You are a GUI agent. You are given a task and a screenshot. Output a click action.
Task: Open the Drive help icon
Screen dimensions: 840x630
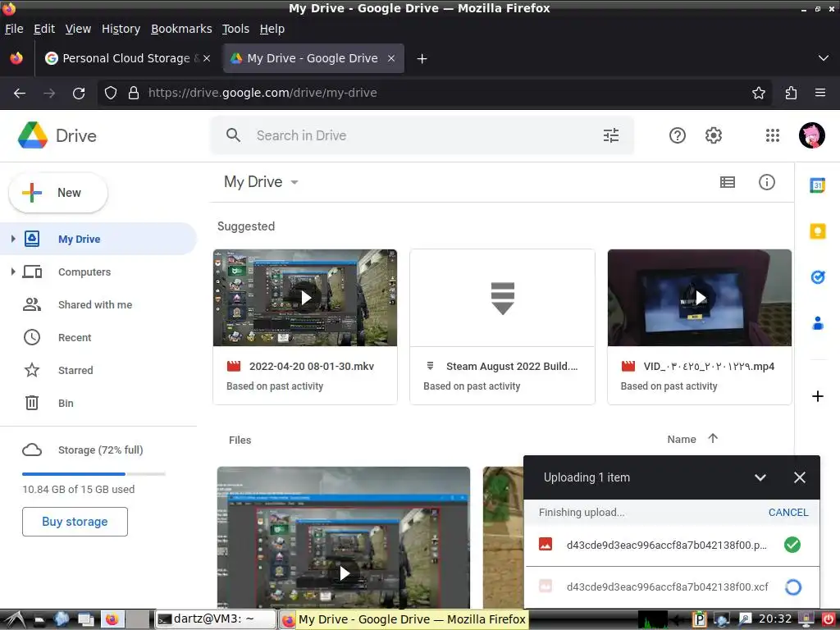coord(677,135)
